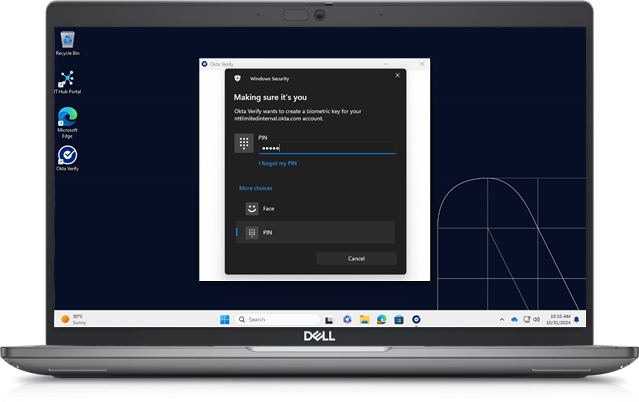Click into the PIN entry field

pos(327,148)
